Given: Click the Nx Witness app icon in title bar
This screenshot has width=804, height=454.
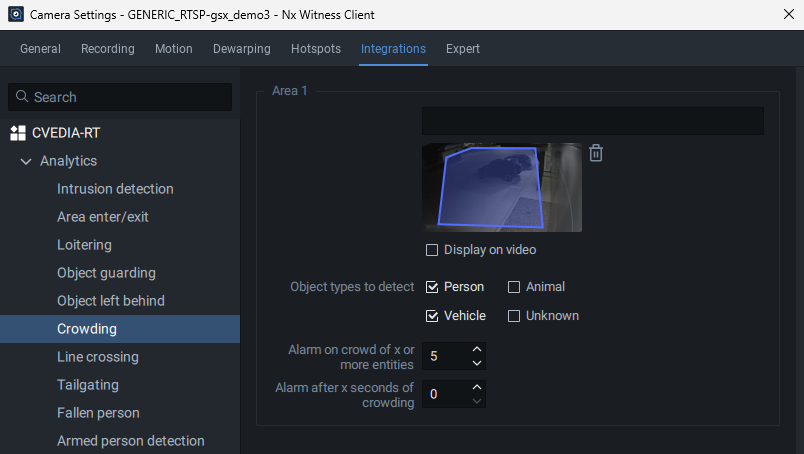Looking at the screenshot, I should click(x=15, y=14).
